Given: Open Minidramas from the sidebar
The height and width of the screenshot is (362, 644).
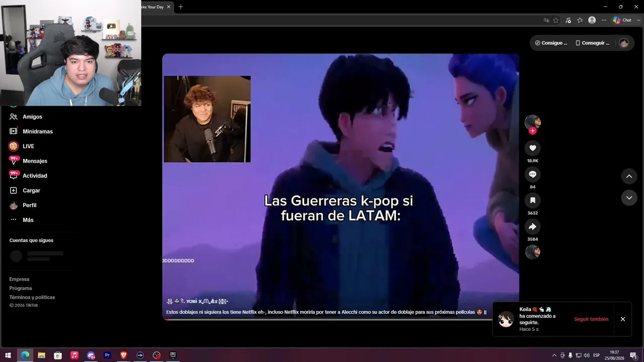Looking at the screenshot, I should coord(32,131).
